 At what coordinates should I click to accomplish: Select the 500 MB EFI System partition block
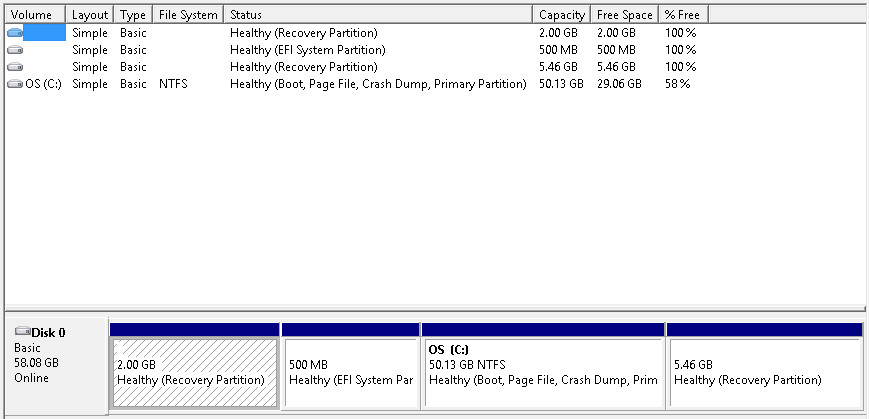(x=350, y=372)
